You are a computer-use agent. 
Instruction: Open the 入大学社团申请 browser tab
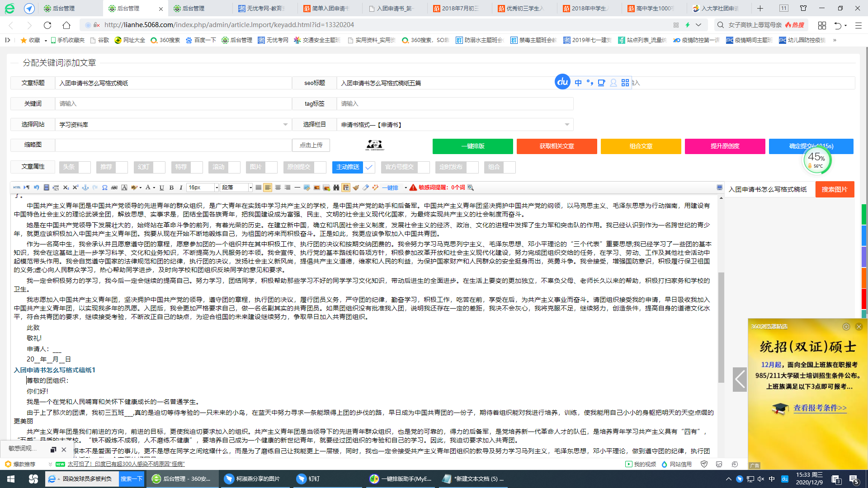(719, 9)
